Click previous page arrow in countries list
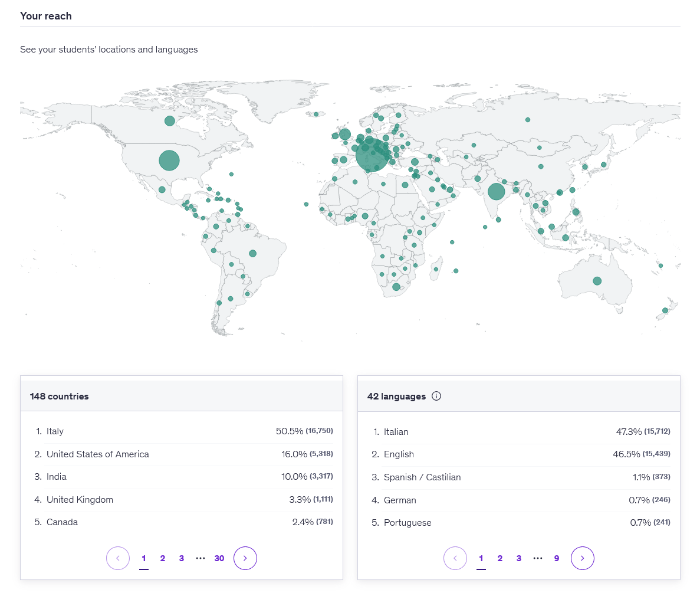The height and width of the screenshot is (606, 700). tap(118, 558)
